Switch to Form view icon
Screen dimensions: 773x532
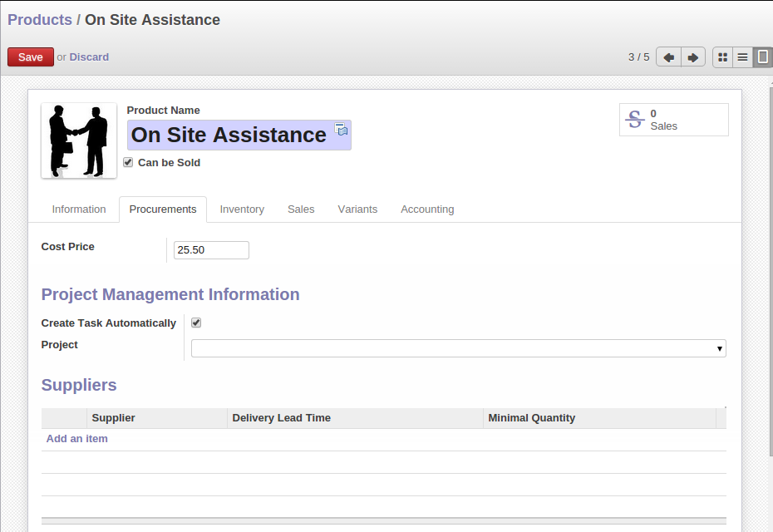click(x=762, y=57)
